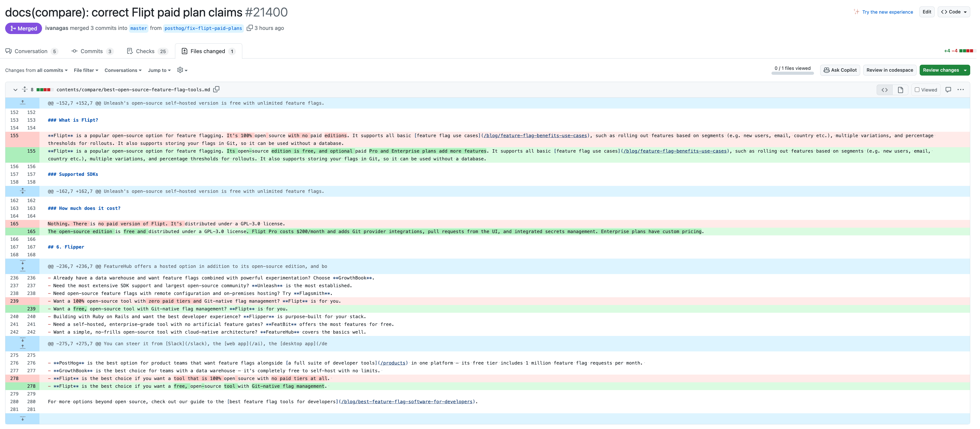Open diff settings gear menu

[182, 70]
